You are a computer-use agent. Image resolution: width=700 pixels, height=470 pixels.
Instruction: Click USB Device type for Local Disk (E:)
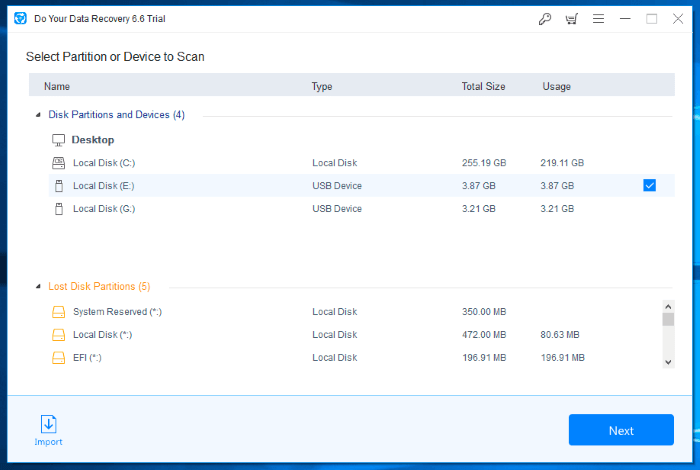tap(337, 186)
